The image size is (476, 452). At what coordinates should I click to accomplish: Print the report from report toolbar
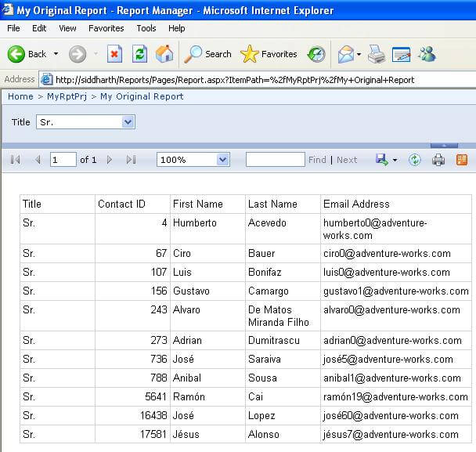(438, 160)
